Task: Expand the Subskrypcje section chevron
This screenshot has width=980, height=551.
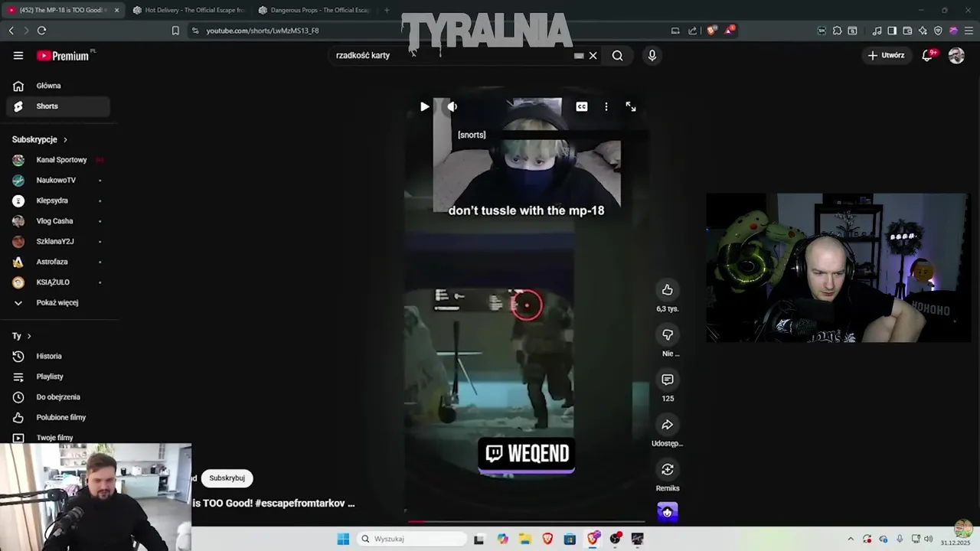Action: (65, 140)
